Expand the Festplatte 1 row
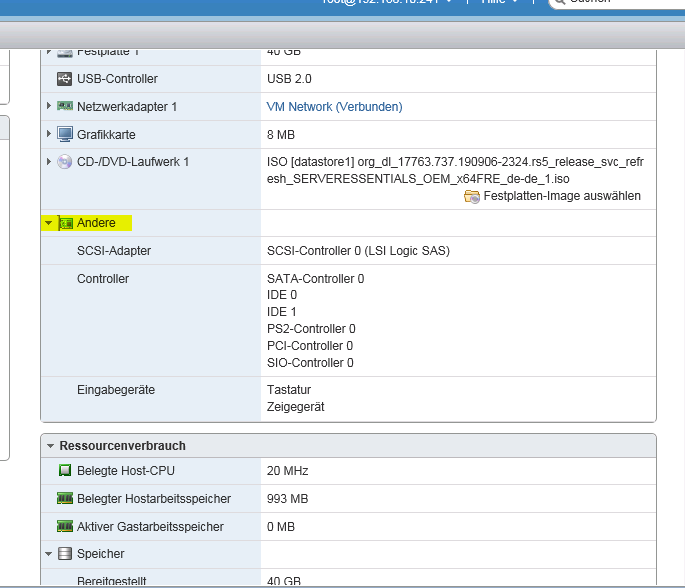685x588 pixels. click(48, 52)
